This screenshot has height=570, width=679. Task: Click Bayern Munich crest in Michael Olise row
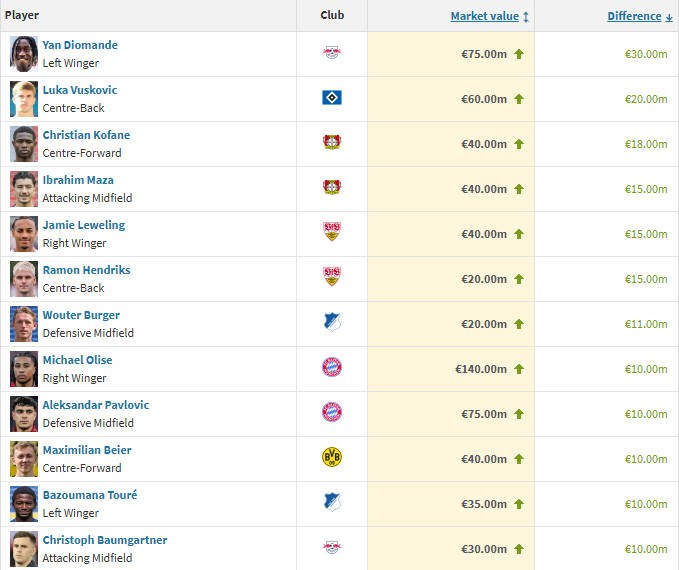pyautogui.click(x=332, y=368)
